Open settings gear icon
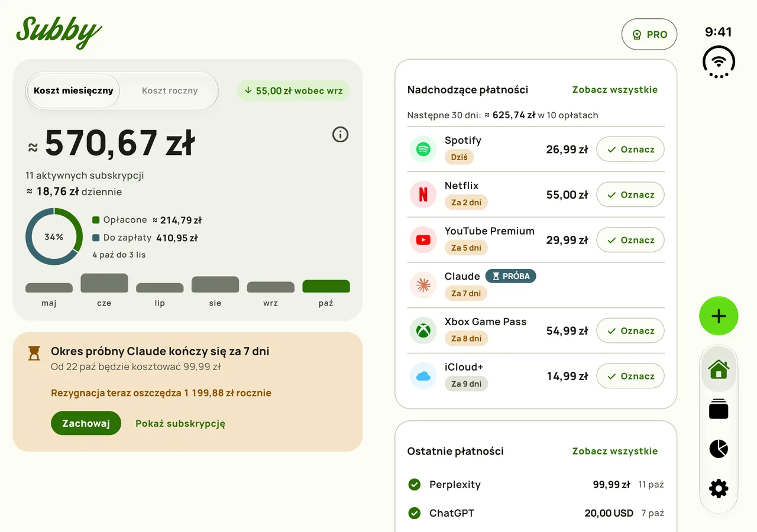The image size is (757, 532). (719, 488)
